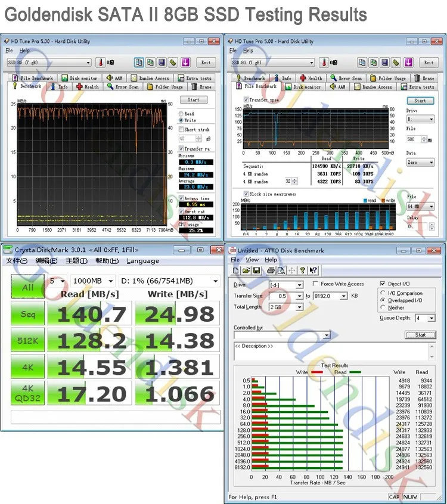
Task: Open D: 1% drive dropdown in CrystalDiskMark
Action: point(169,281)
